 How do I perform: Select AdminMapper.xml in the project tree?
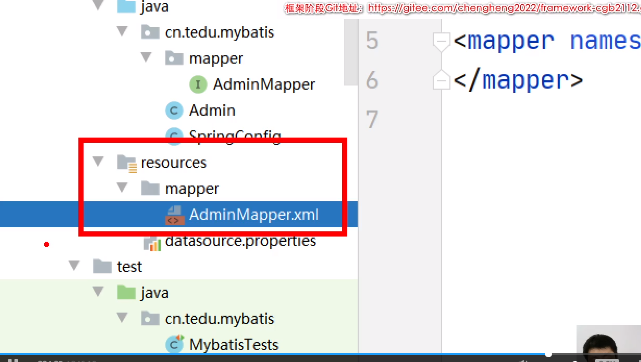pyautogui.click(x=254, y=215)
